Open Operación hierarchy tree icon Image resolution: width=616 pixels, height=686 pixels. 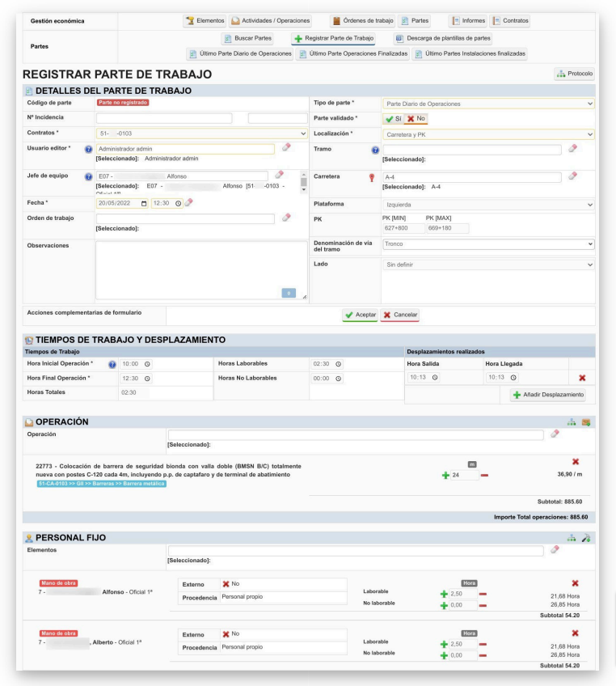572,422
